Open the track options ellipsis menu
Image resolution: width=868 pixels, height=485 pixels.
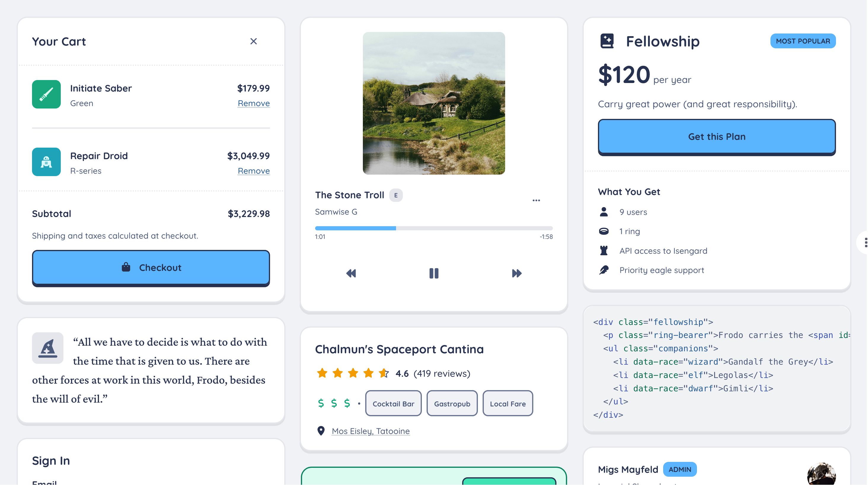pyautogui.click(x=536, y=200)
